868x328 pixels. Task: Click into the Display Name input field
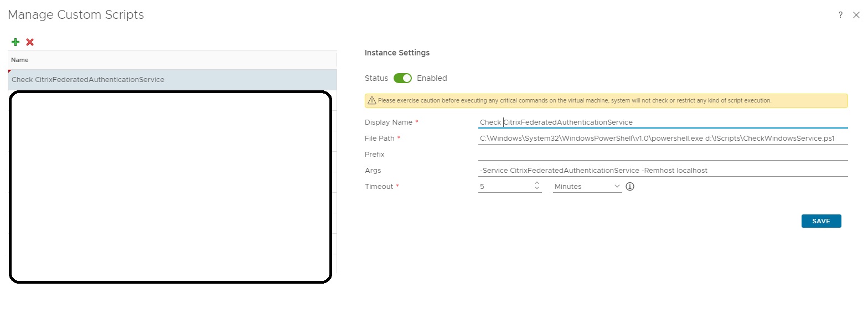(x=662, y=122)
